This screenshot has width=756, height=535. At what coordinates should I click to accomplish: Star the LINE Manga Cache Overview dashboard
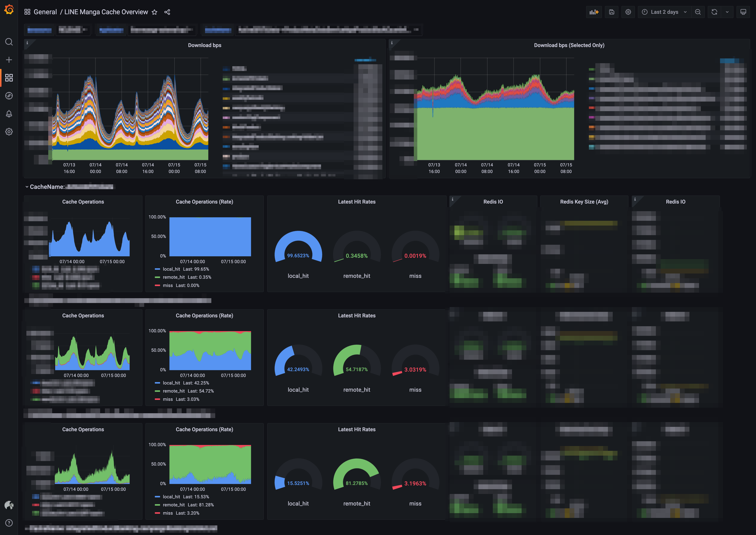pyautogui.click(x=154, y=12)
